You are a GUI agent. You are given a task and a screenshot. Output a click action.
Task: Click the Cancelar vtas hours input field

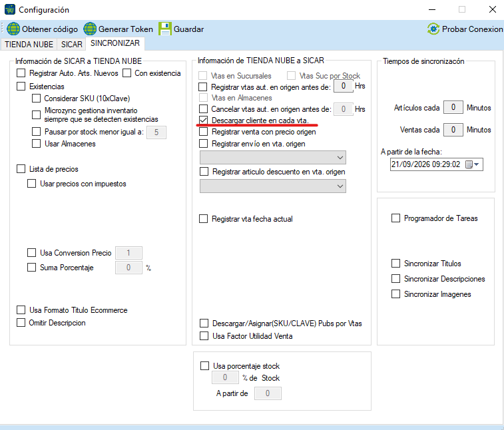point(344,109)
